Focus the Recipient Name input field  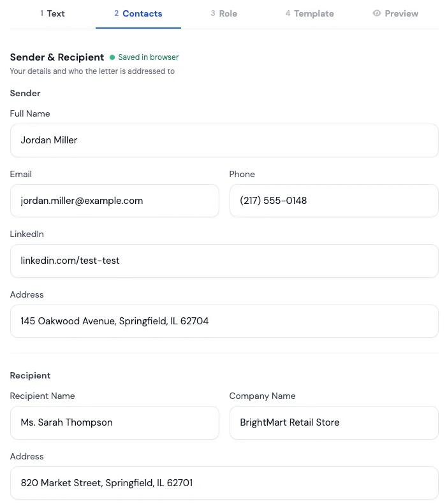point(115,422)
